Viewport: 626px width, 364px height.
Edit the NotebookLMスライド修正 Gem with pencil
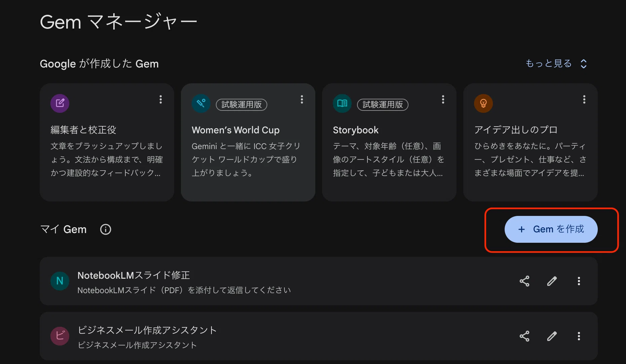[x=552, y=281]
